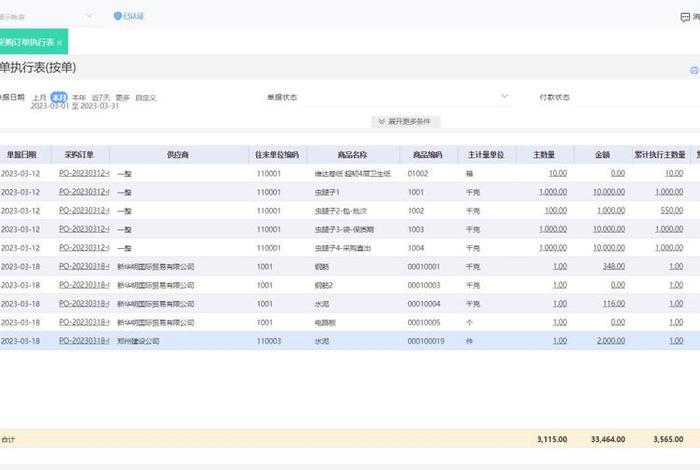700x470 pixels.
Task: Open the 更多 date options
Action: tap(122, 97)
